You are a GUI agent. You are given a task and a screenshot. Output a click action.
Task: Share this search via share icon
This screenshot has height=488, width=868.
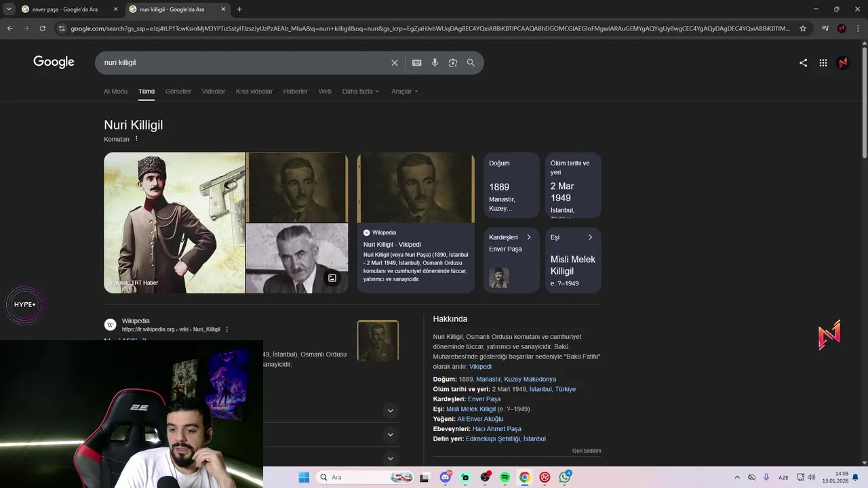[804, 62]
